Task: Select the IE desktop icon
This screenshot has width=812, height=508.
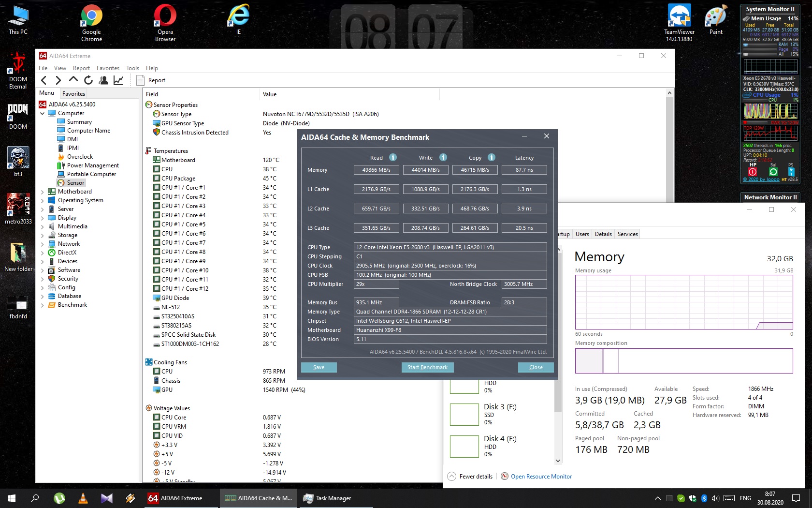Action: pos(238,19)
